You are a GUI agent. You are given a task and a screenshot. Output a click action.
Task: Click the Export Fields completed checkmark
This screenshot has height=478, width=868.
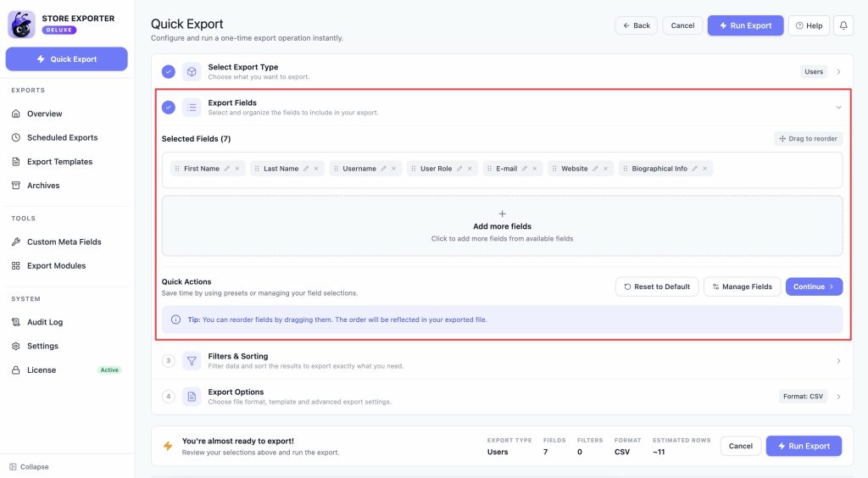[169, 108]
